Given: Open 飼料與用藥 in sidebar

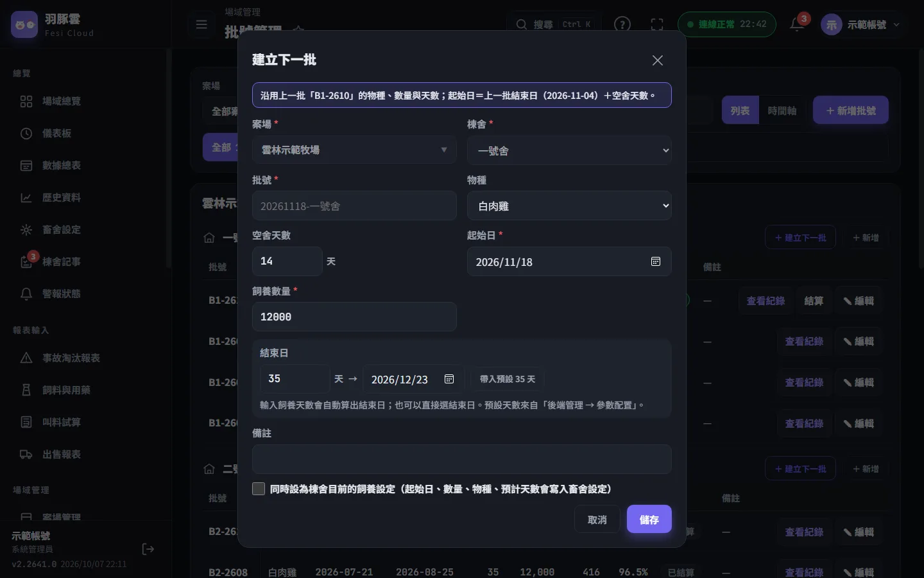Looking at the screenshot, I should [84, 390].
